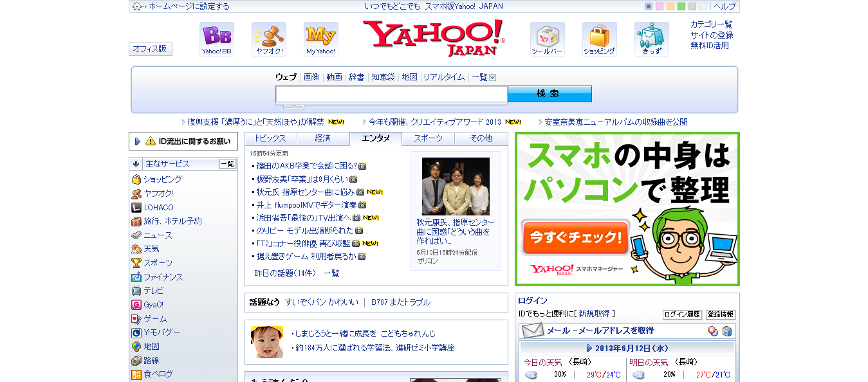Viewport: 868px width, 382px height.
Task: Open 地図 globe item in sidebar
Action: (x=145, y=347)
